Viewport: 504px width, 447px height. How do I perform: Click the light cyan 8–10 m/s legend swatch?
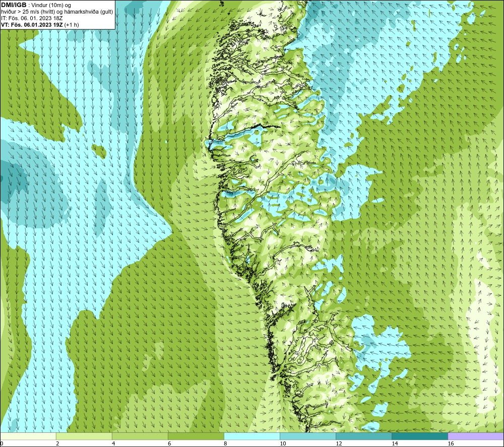[251, 436]
